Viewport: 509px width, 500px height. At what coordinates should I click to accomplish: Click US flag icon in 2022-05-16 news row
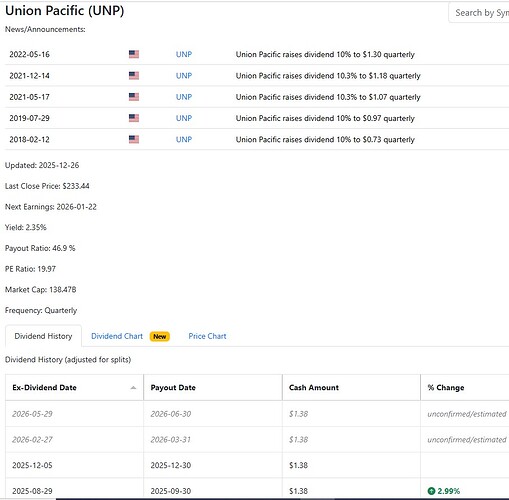pos(134,54)
